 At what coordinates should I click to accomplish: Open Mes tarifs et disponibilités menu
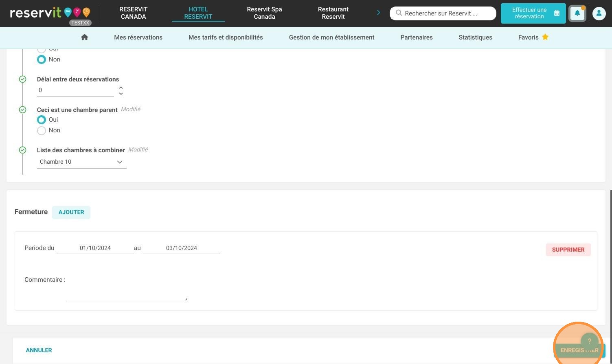pos(226,37)
